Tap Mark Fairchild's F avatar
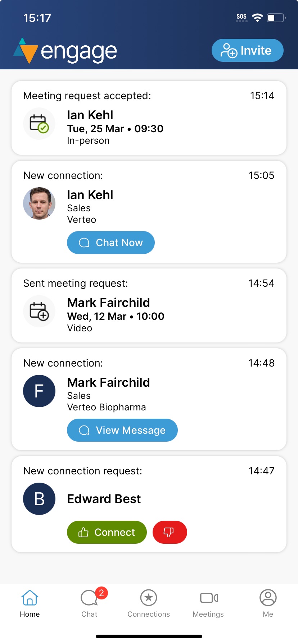 [x=39, y=391]
